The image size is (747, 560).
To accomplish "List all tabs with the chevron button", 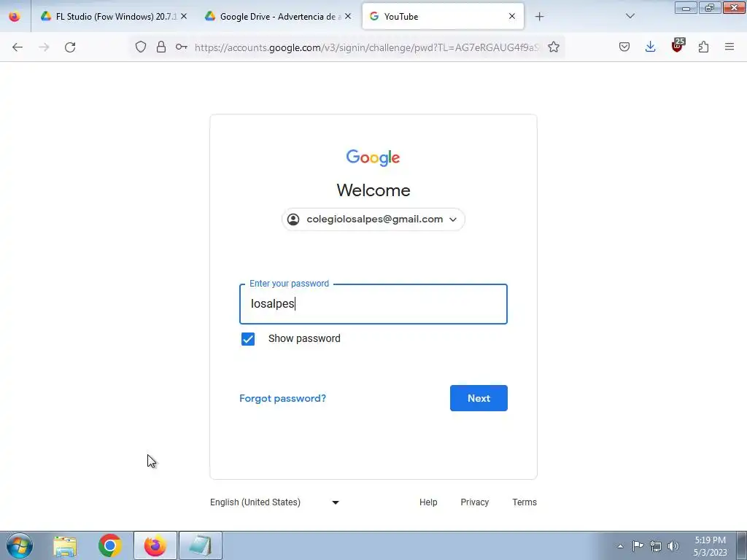I will pos(630,16).
